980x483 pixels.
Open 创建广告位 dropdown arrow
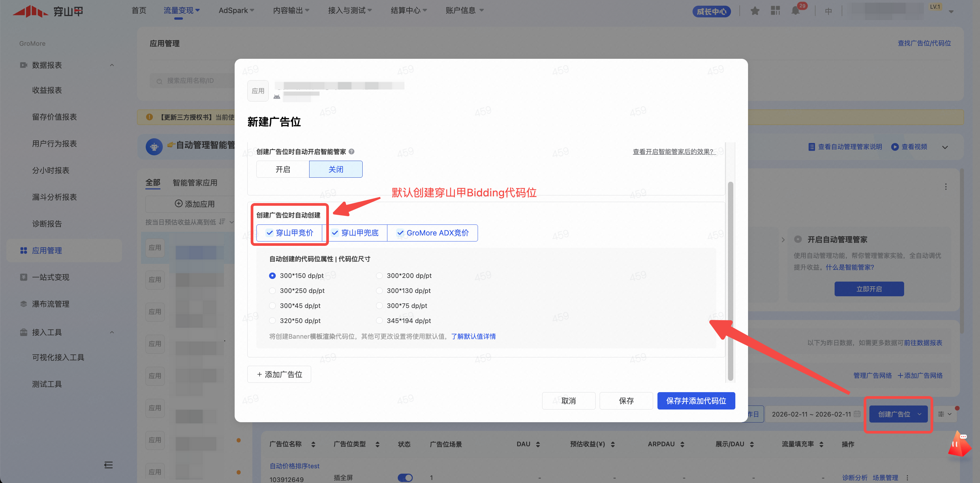(920, 414)
